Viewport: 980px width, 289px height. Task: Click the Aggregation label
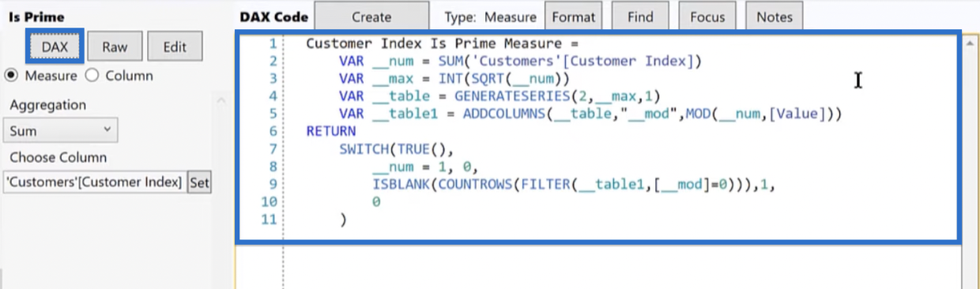[x=48, y=105]
